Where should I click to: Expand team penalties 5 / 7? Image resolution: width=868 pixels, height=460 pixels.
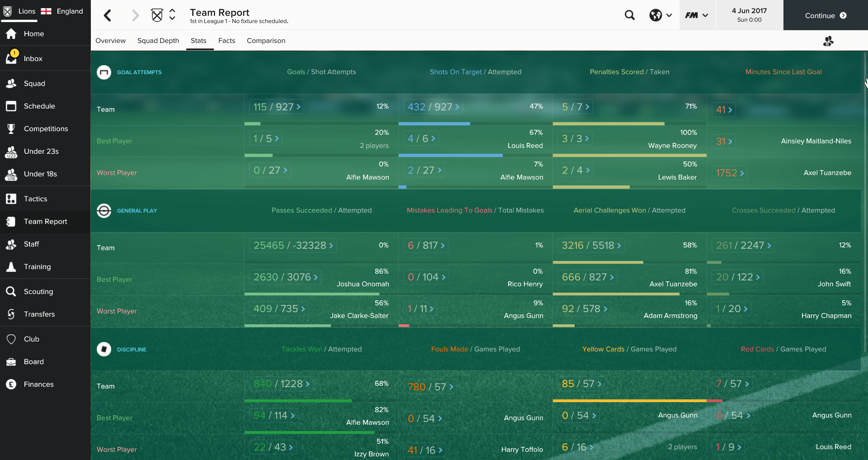coord(575,107)
